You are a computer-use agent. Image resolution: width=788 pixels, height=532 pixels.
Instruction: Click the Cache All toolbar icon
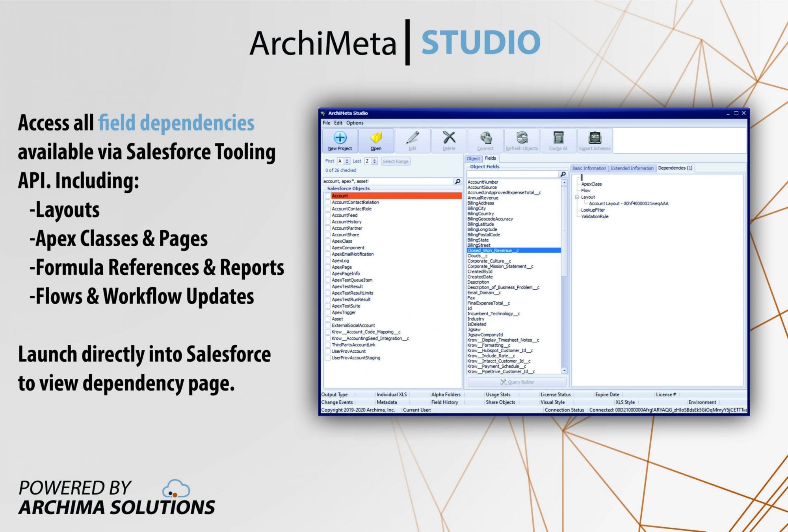(x=558, y=138)
